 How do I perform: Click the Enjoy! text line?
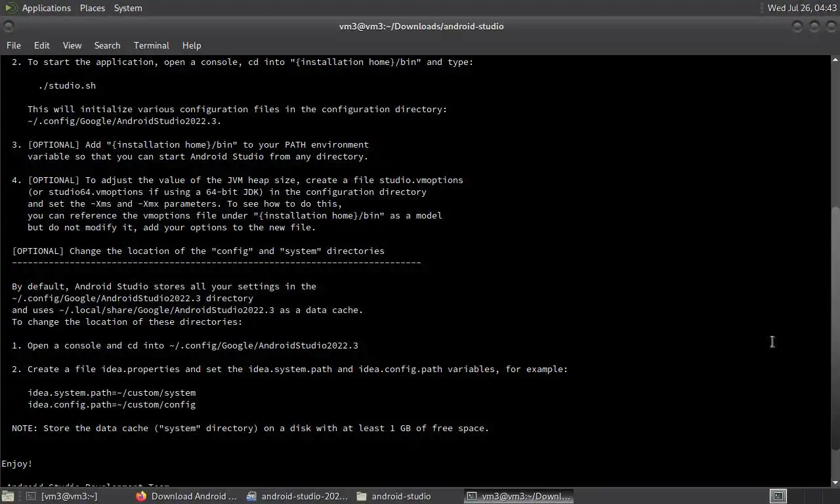click(x=17, y=463)
